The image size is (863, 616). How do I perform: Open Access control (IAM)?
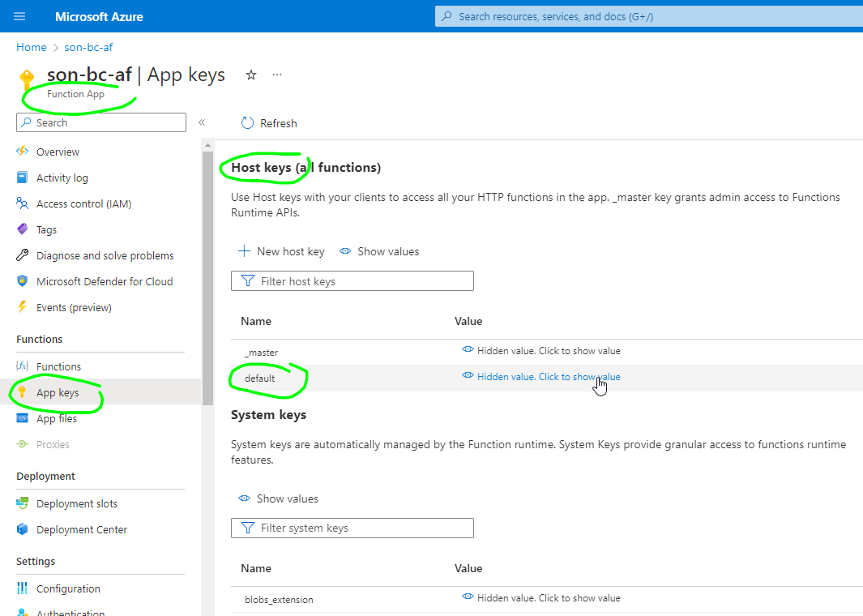tap(83, 203)
